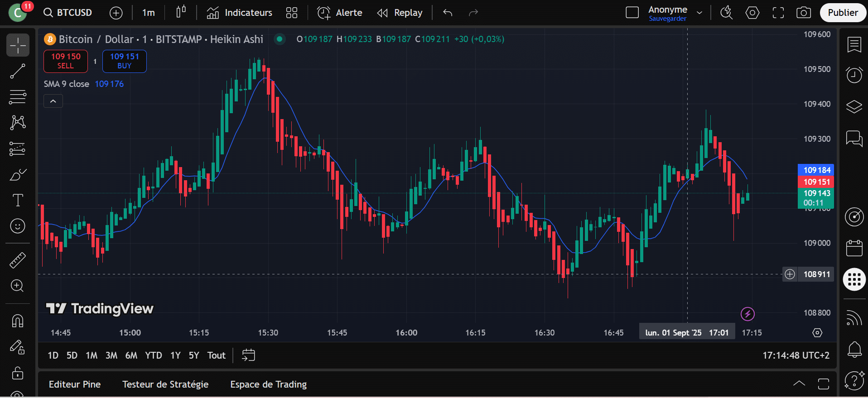Toggle lock all drawing tools
The image size is (868, 398).
point(18,373)
